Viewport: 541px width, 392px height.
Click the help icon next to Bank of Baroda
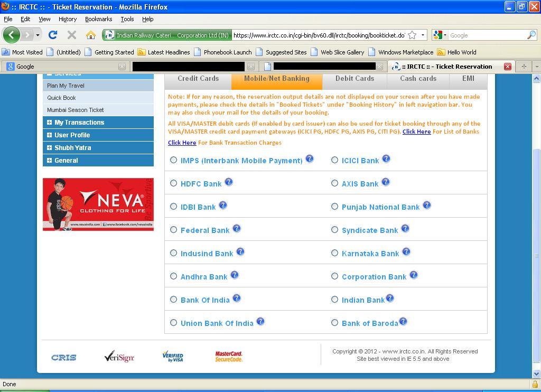click(403, 321)
